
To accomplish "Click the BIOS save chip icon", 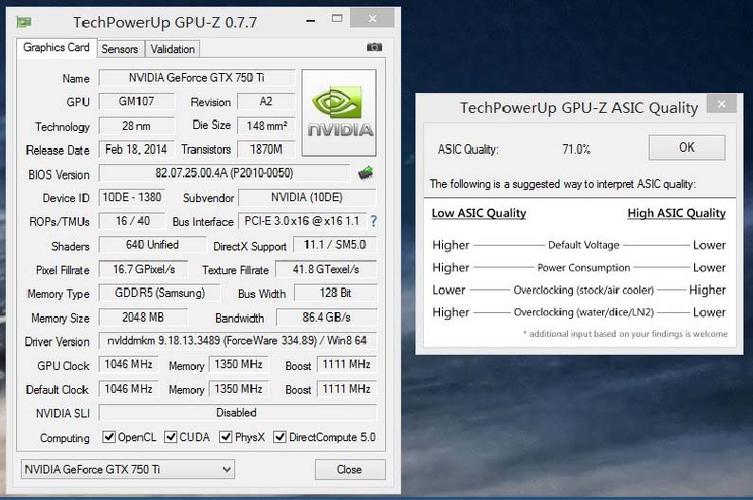I will point(366,173).
